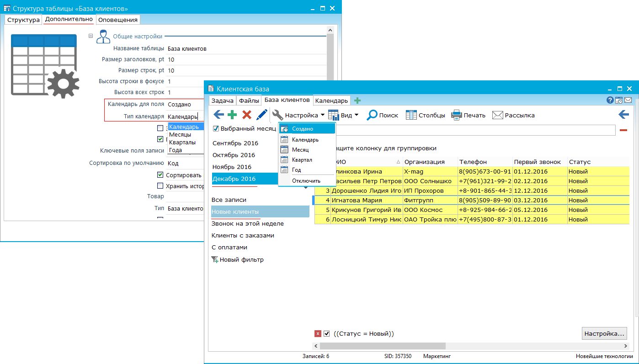This screenshot has height=364, width=639.
Task: Select Октябрь 2016 in the month list
Action: click(x=234, y=155)
